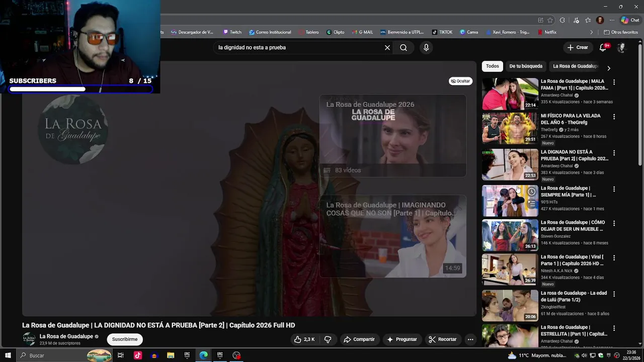Open Task View on the taskbar

click(x=121, y=355)
